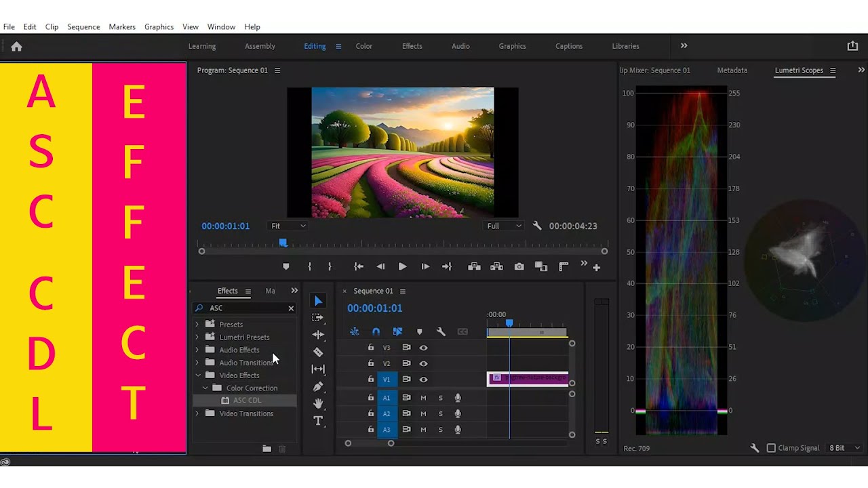Select the Pen tool
Image resolution: width=868 pixels, height=488 pixels.
(318, 386)
